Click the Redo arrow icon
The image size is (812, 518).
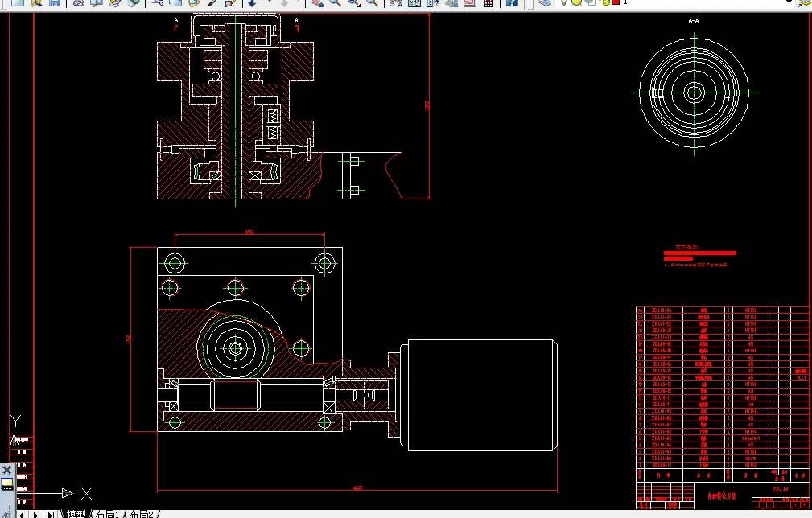[x=284, y=2]
